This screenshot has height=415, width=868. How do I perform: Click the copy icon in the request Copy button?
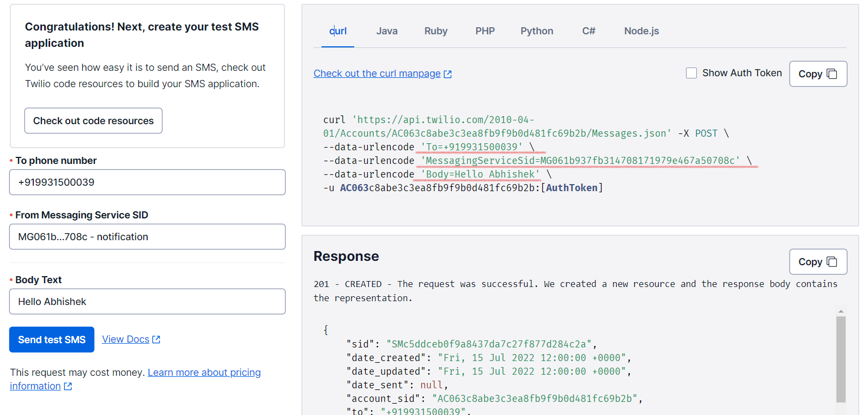[832, 74]
